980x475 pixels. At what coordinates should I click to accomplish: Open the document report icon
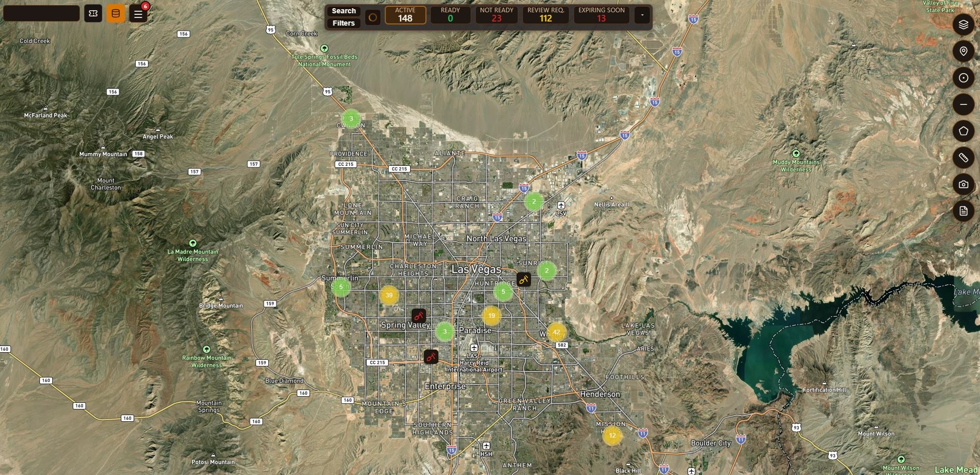[963, 211]
